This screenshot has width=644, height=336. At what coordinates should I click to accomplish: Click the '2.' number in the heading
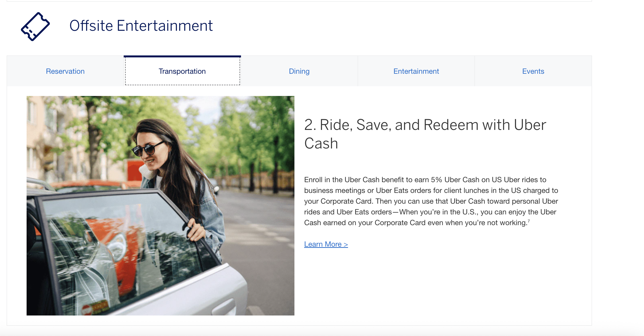point(310,125)
